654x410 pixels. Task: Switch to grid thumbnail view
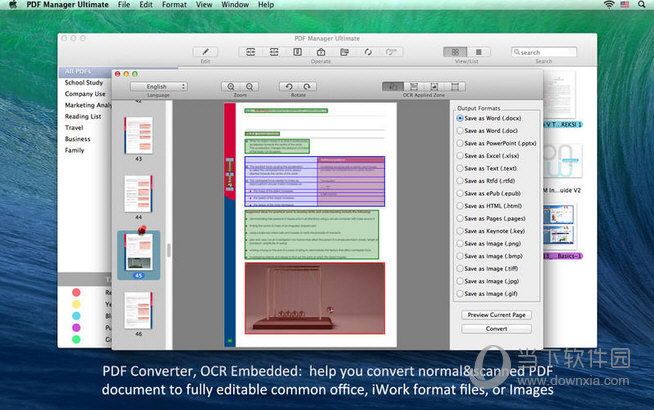coord(455,52)
